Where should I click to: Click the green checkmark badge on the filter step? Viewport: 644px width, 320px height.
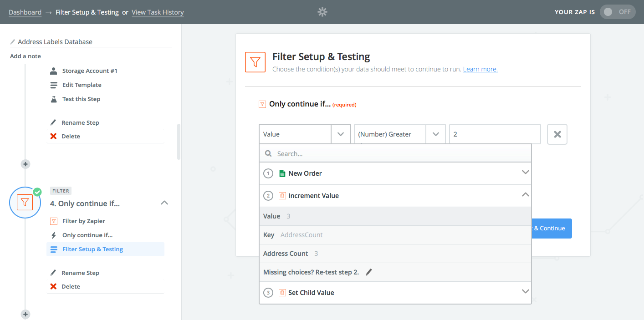click(37, 192)
